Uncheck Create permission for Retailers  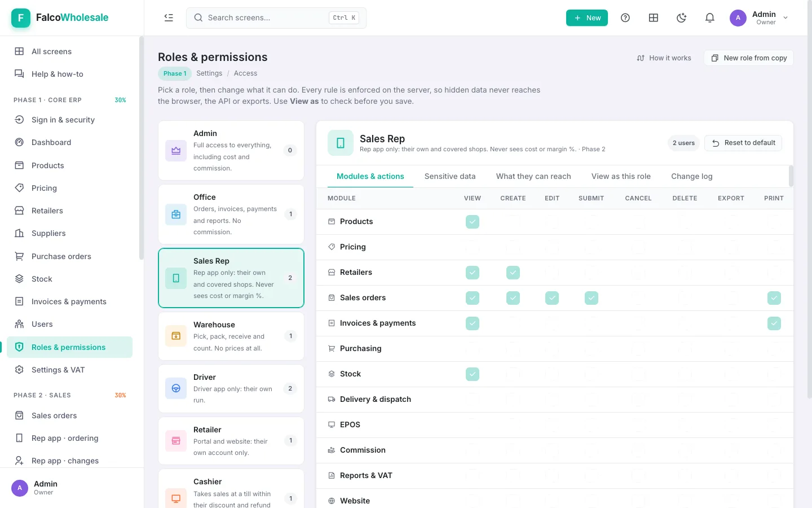513,273
